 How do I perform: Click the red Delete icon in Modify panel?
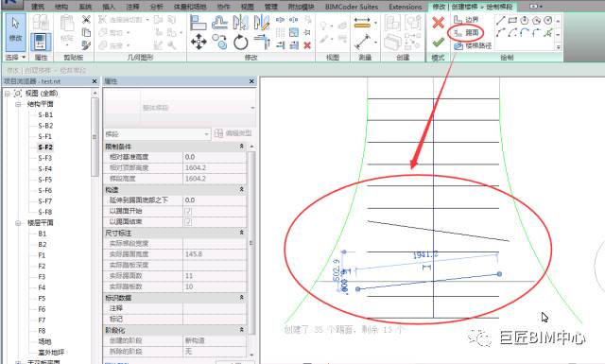click(307, 45)
